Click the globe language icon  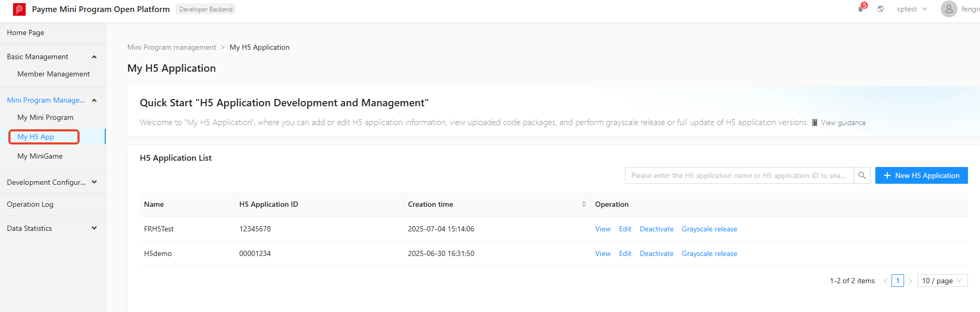[881, 9]
